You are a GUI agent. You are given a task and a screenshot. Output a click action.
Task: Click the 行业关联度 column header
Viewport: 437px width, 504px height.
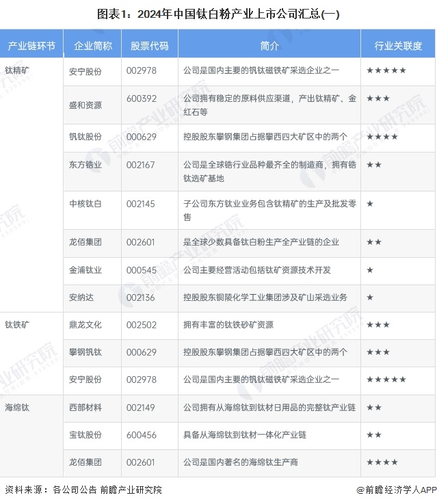[398, 46]
